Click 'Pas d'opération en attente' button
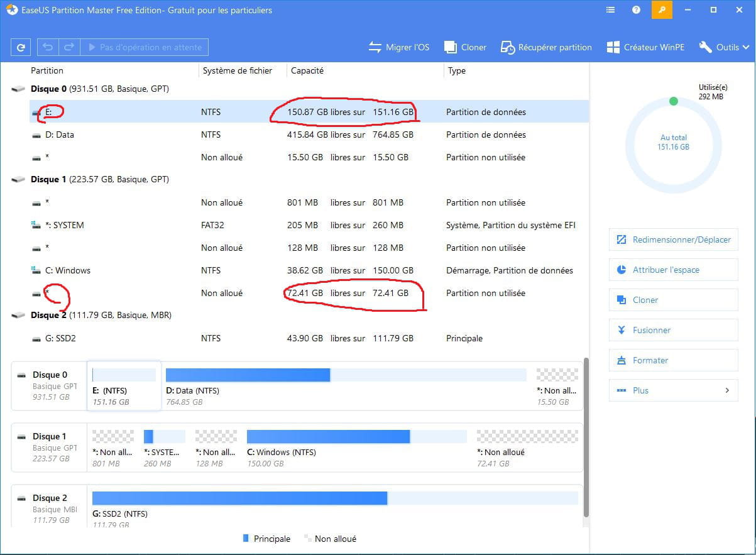 point(145,47)
